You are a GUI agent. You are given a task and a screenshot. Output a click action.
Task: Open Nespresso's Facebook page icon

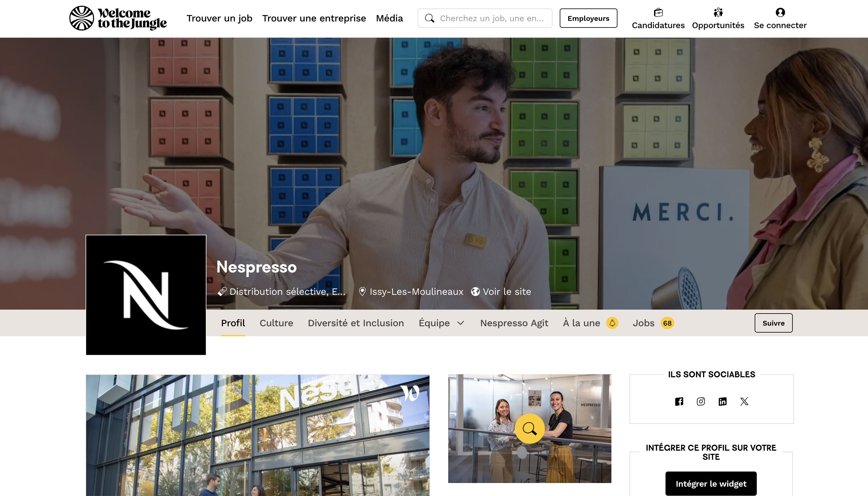coord(679,402)
